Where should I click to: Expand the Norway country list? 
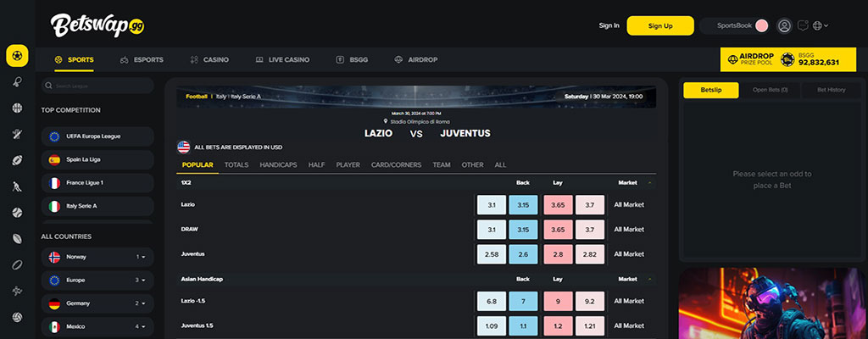[x=97, y=257]
